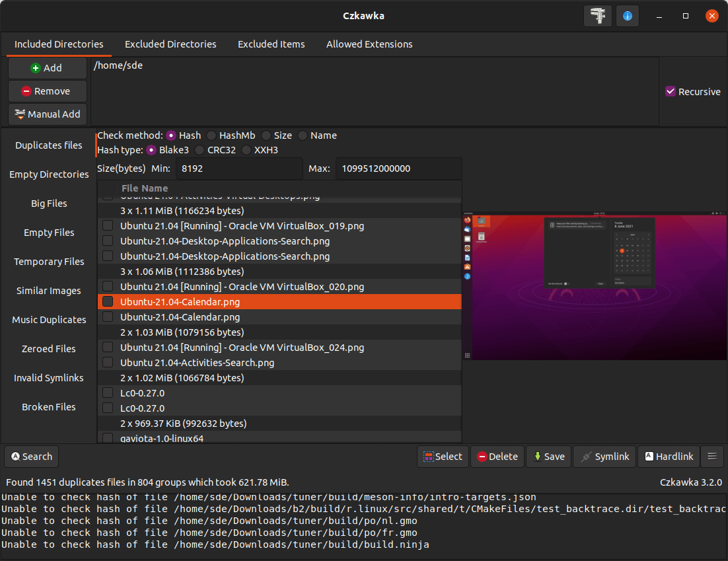Viewport: 728px width, 561px height.
Task: Open the Big Files tool
Action: (x=49, y=204)
